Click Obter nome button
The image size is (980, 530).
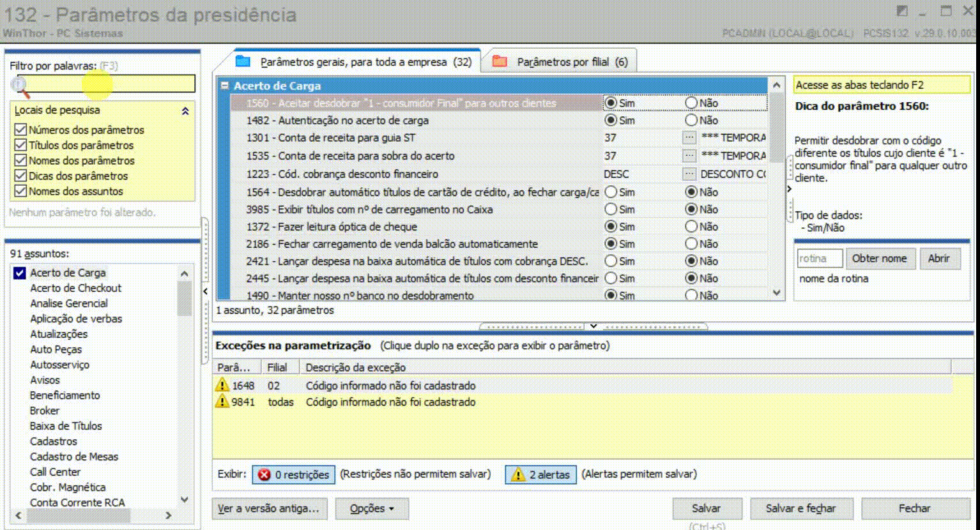click(x=880, y=259)
